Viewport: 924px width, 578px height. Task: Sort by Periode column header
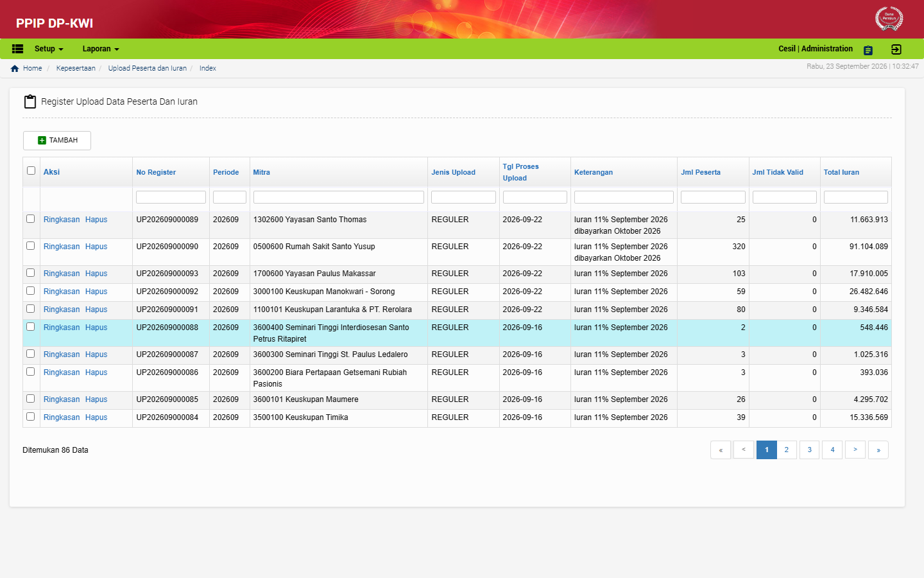226,172
